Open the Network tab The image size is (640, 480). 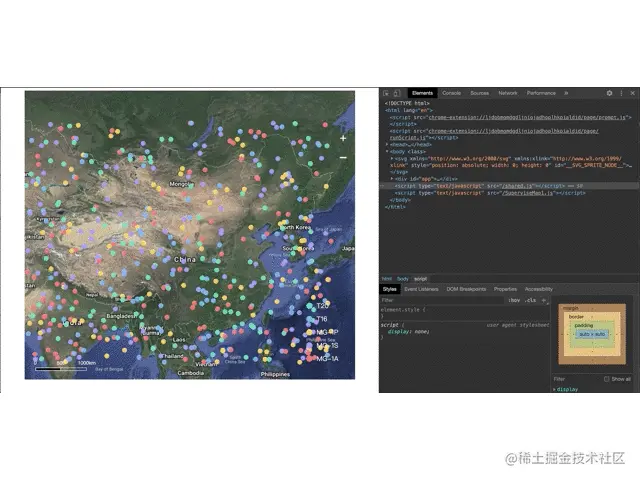(508, 93)
